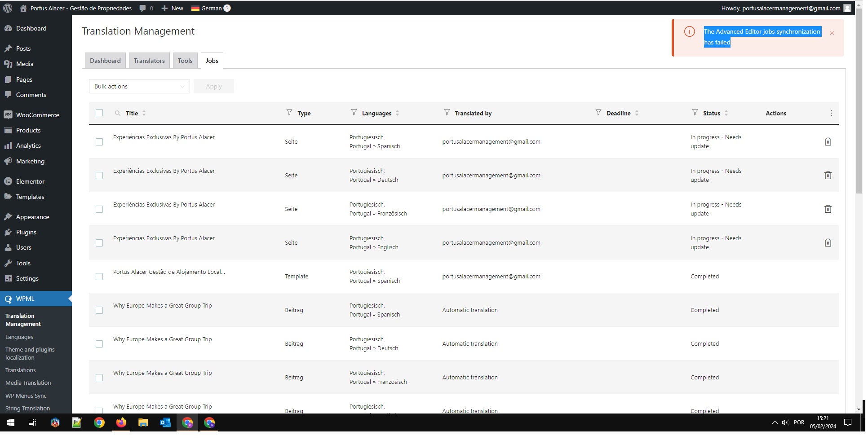868x440 pixels.
Task: Open File Explorer from the taskbar
Action: 143,422
